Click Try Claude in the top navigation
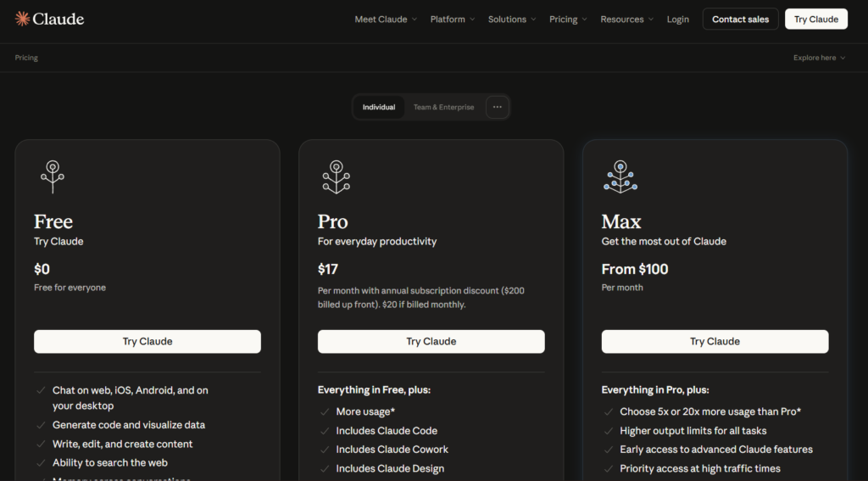 (x=816, y=19)
